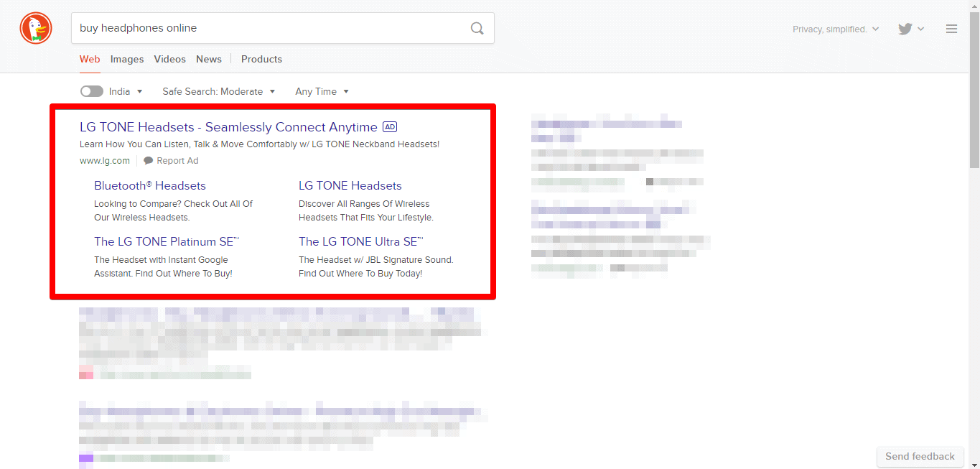The image size is (980, 469).
Task: Toggle the India region switch
Action: 92,91
